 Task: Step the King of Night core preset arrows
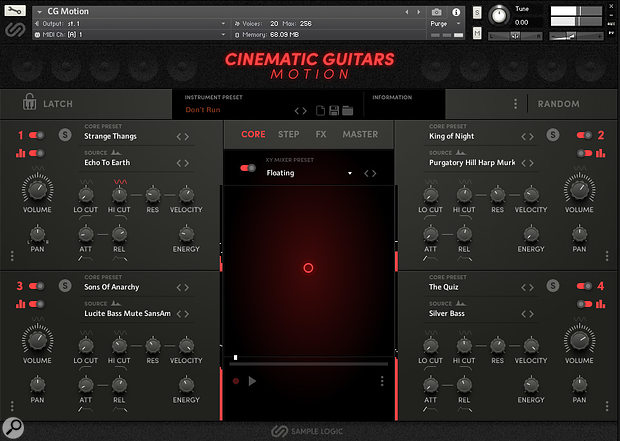pyautogui.click(x=527, y=136)
